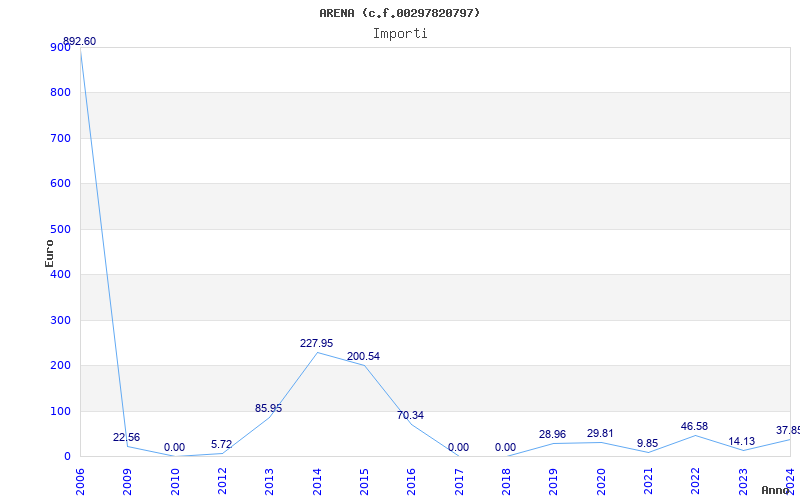Select the 37.85 data label
This screenshot has height=500, width=800.
[788, 430]
